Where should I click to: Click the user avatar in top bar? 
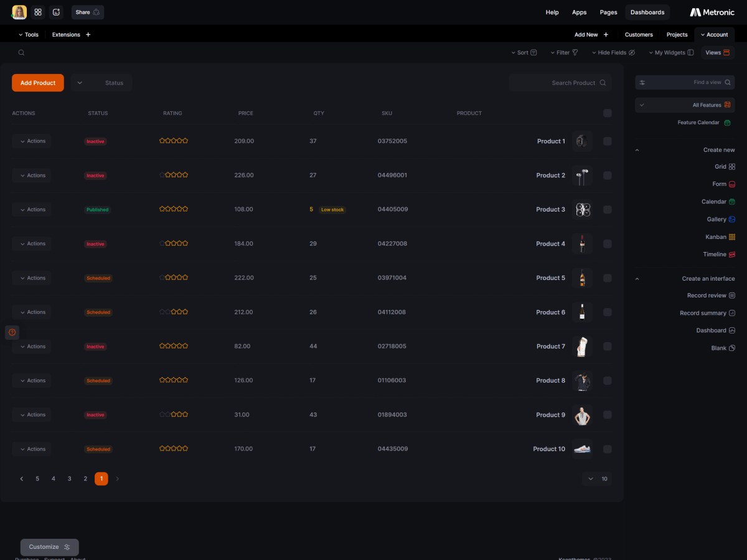(x=19, y=12)
